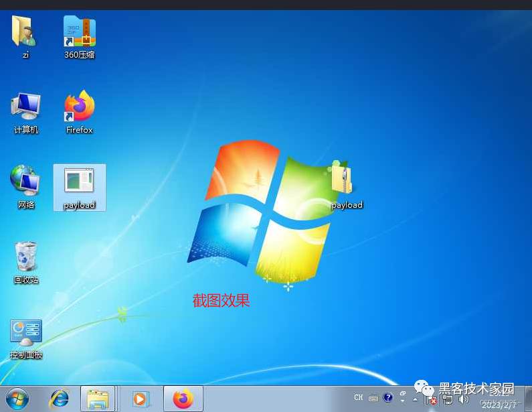Select the 控制面板 control panel icon
This screenshot has width=532, height=412.
coord(26,339)
